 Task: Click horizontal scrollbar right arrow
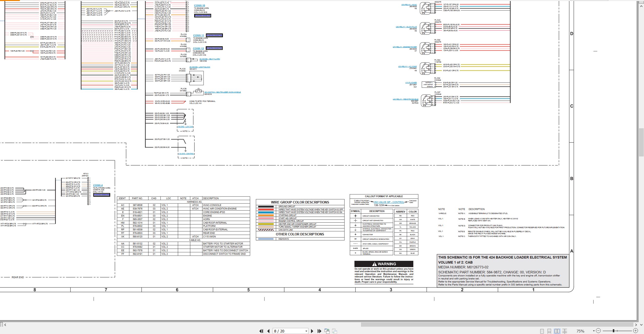pos(636,325)
